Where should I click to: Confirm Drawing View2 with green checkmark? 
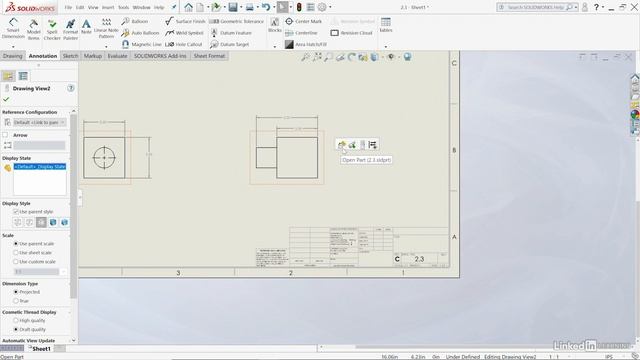point(6,99)
